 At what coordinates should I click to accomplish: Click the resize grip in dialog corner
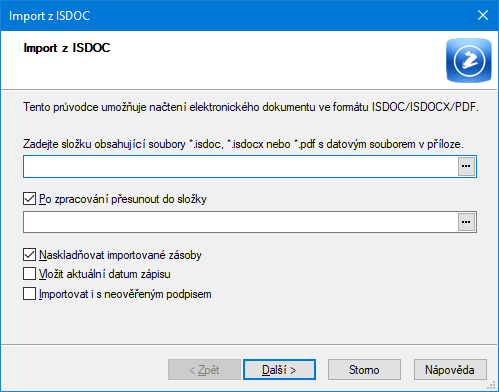[491, 385]
